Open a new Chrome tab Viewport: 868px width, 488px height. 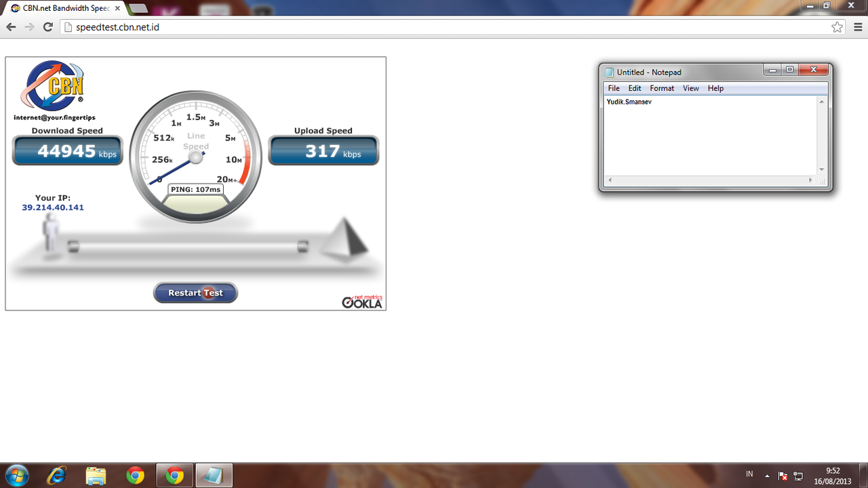click(x=138, y=8)
